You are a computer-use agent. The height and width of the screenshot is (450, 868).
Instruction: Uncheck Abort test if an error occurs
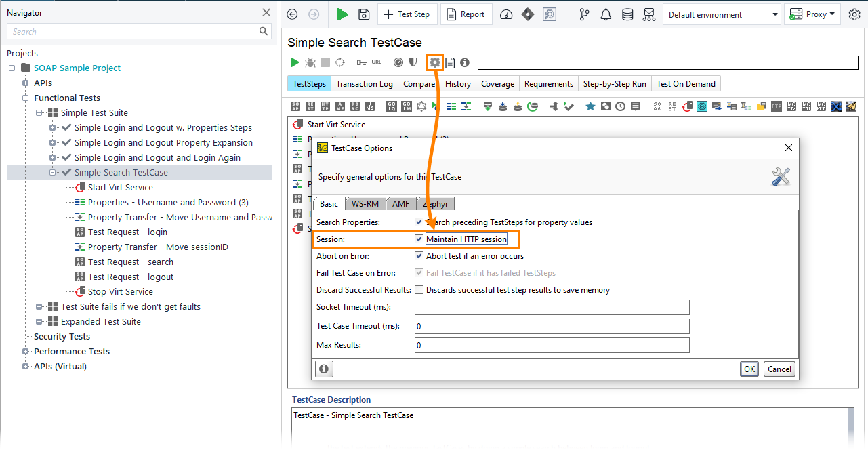pos(419,255)
